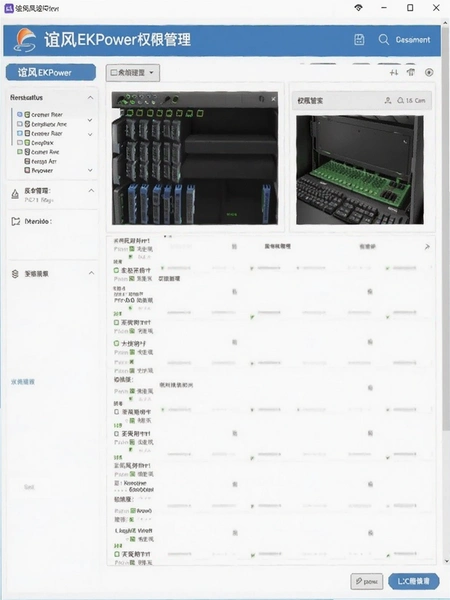Click the sort arrows icon in the toolbar
The height and width of the screenshot is (600, 450).
394,72
